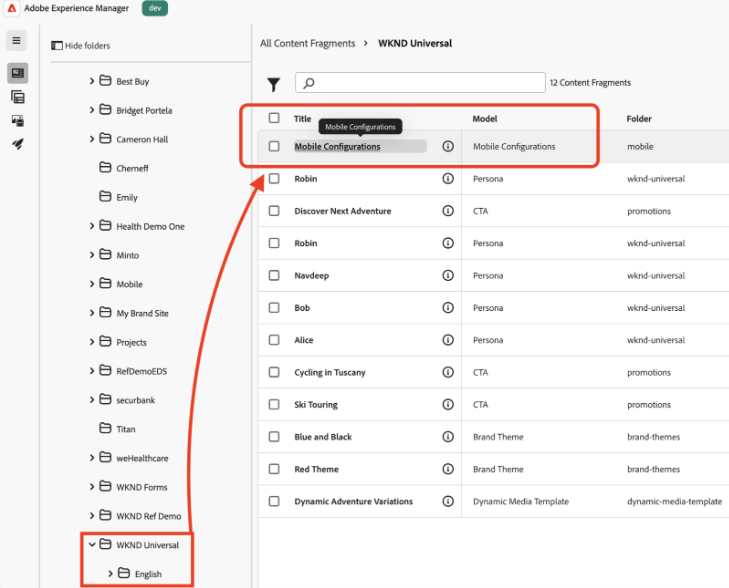
Task: Tick the checkbox for Cycling in Tuscany
Action: (x=274, y=372)
